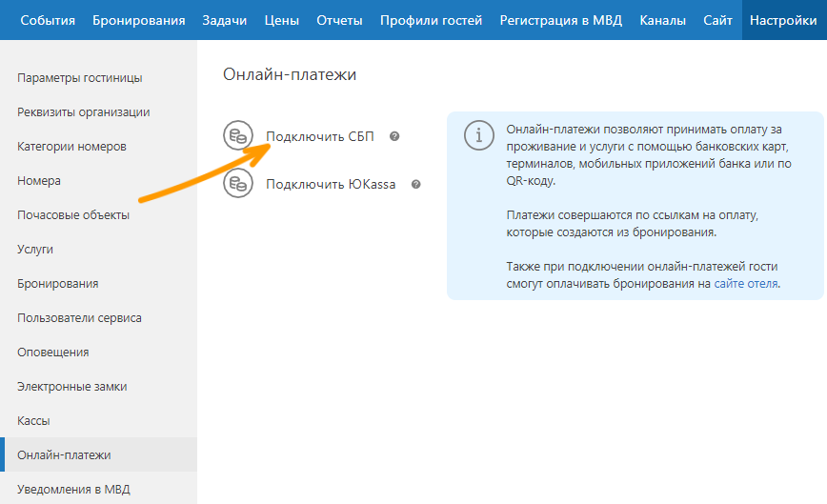
Task: Open the help question mark next to Подключить ЮKassa
Action: click(416, 185)
